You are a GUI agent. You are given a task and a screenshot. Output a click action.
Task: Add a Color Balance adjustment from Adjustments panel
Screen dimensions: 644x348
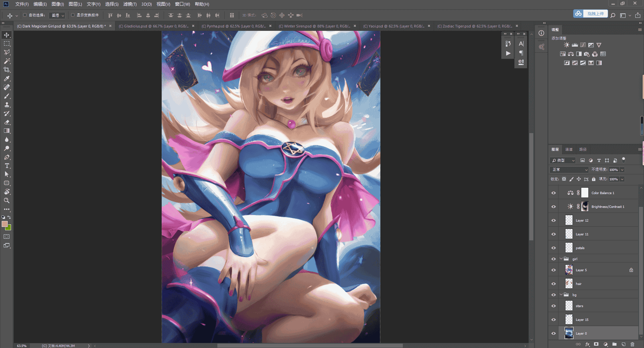point(571,54)
